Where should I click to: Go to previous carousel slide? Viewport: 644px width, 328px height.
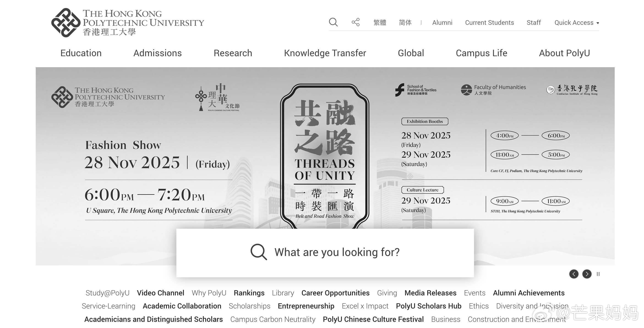pyautogui.click(x=574, y=274)
